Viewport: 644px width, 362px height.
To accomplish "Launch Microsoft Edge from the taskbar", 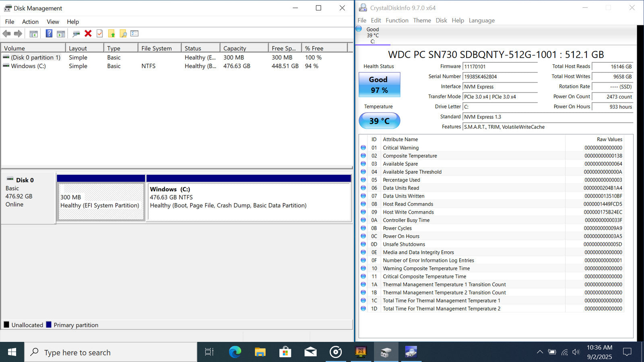I will 235,352.
